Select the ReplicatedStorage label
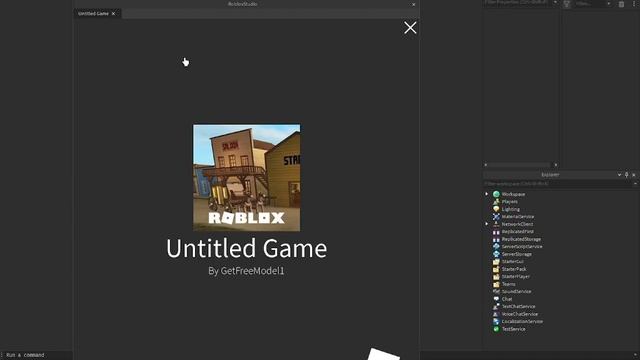The image size is (640, 360). (521, 239)
